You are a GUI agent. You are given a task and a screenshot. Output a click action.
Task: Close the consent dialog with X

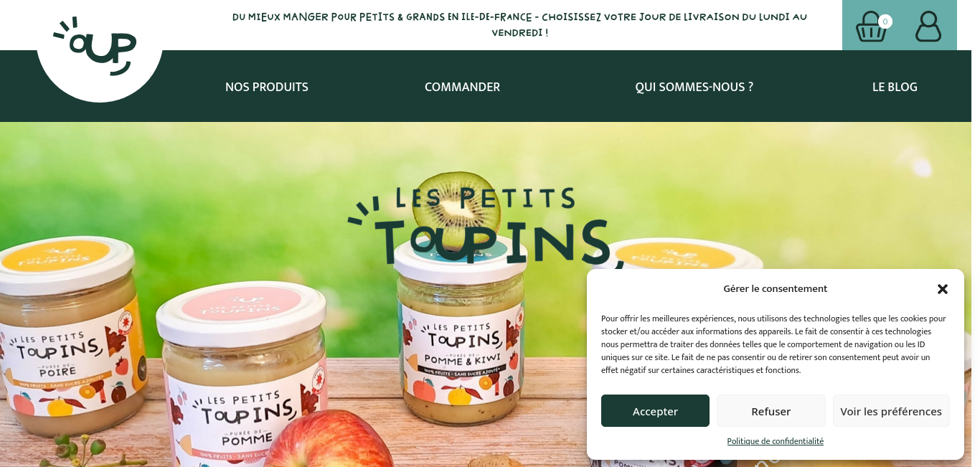pos(943,289)
